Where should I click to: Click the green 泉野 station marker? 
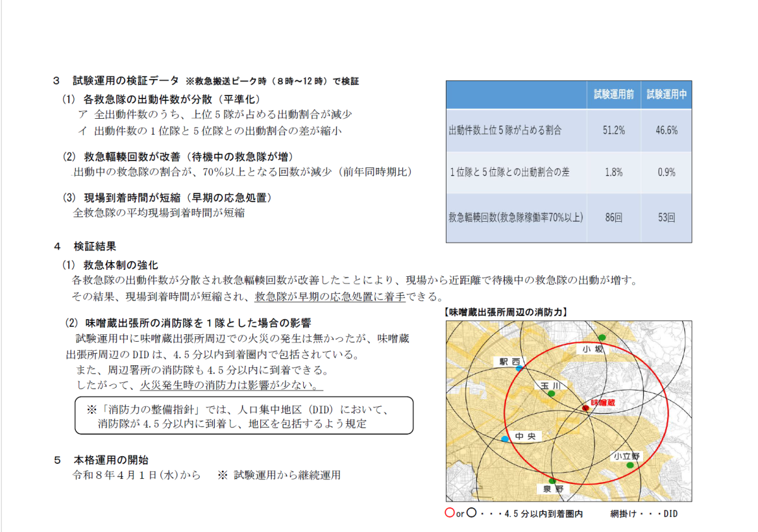point(552,480)
